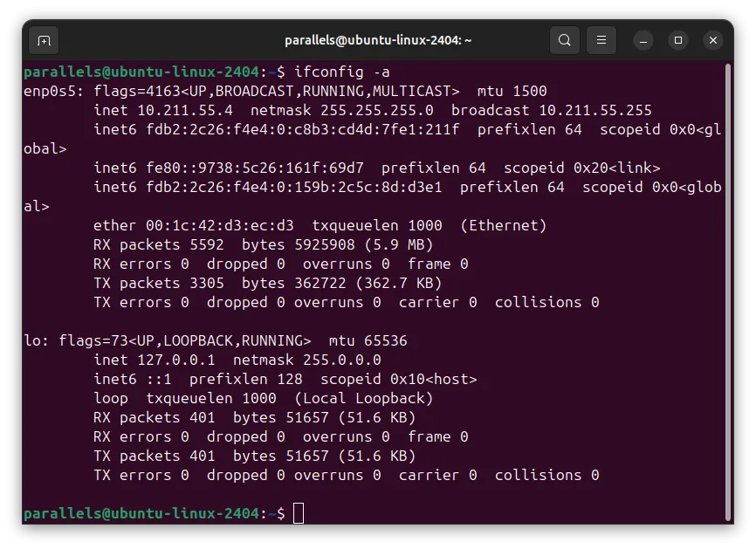Minimize the terminal window
Viewport: 756px width, 549px height.
pos(643,40)
